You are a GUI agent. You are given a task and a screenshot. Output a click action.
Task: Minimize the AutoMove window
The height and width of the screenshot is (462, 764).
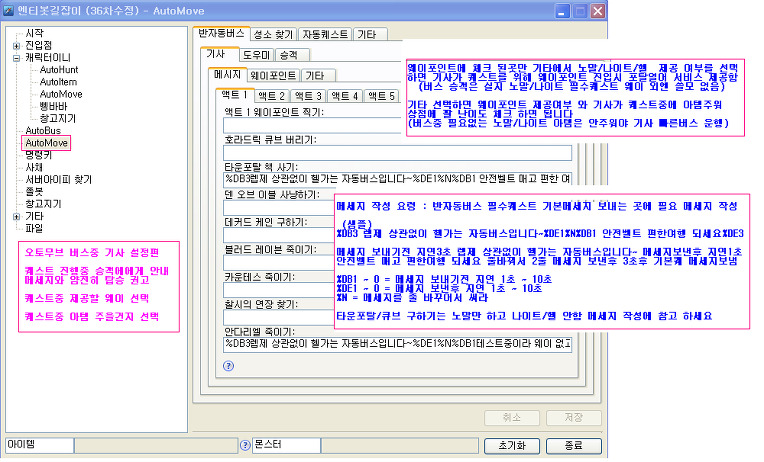click(562, 11)
